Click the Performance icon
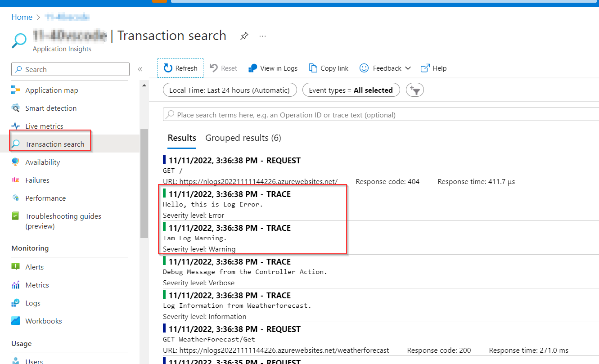The image size is (599, 364). (x=16, y=198)
